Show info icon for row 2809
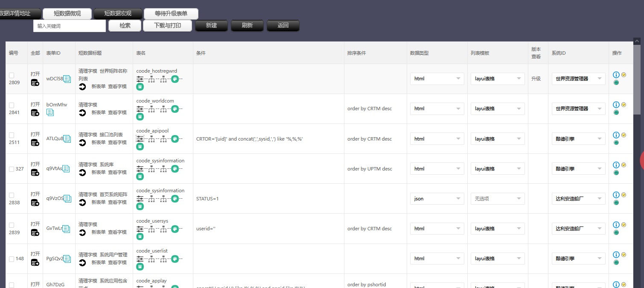 (616, 75)
